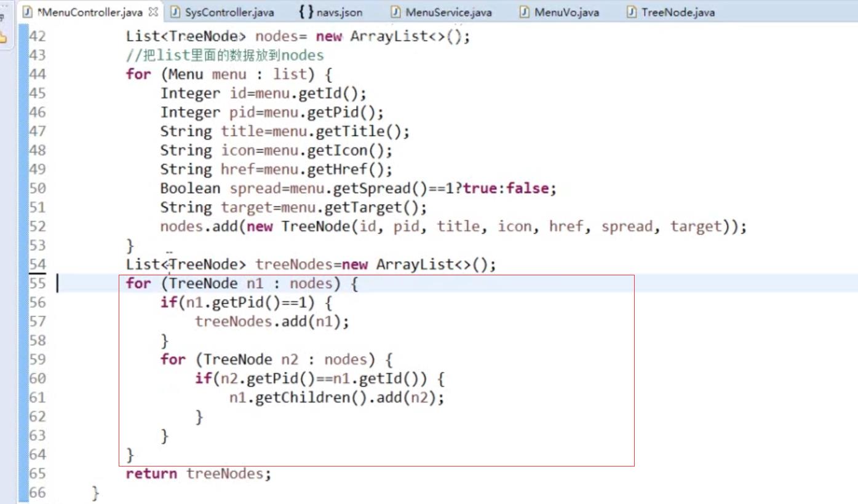Click 'List<TreeNode> treeNodes=new ArrayList<>();' line
858x504 pixels.
click(x=311, y=265)
